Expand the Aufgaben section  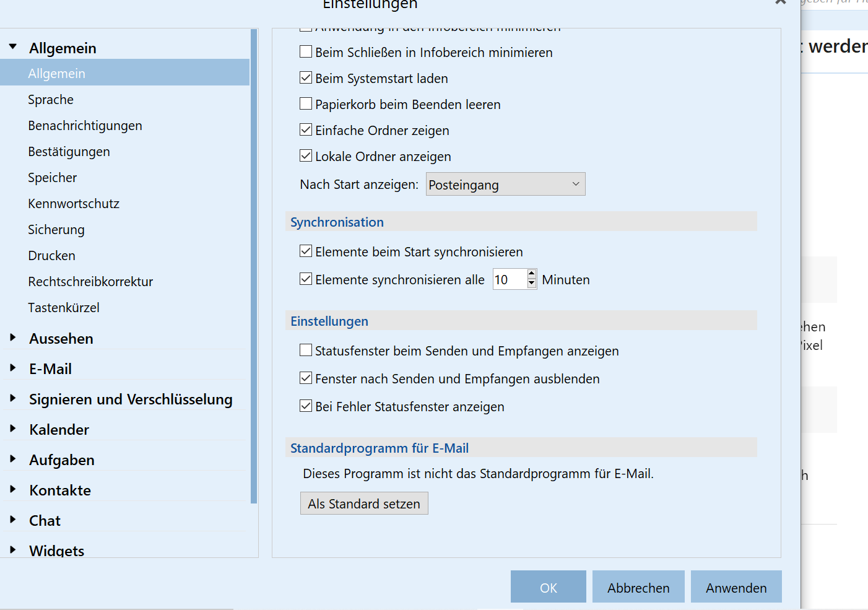[13, 459]
